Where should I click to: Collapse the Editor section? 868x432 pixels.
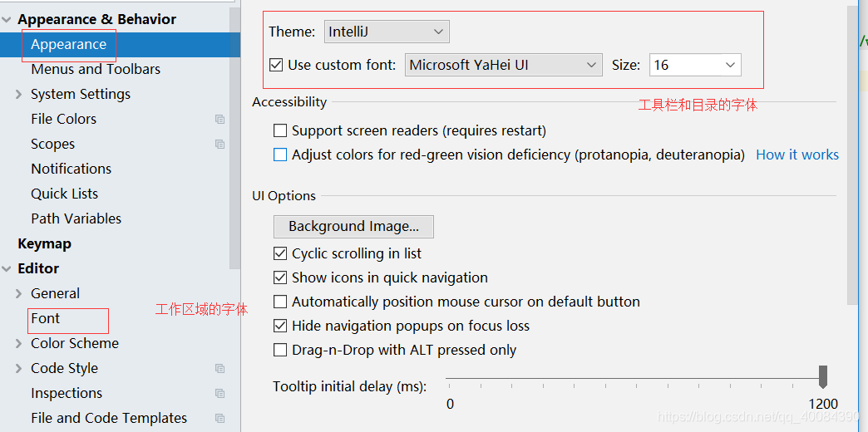[x=6, y=269]
